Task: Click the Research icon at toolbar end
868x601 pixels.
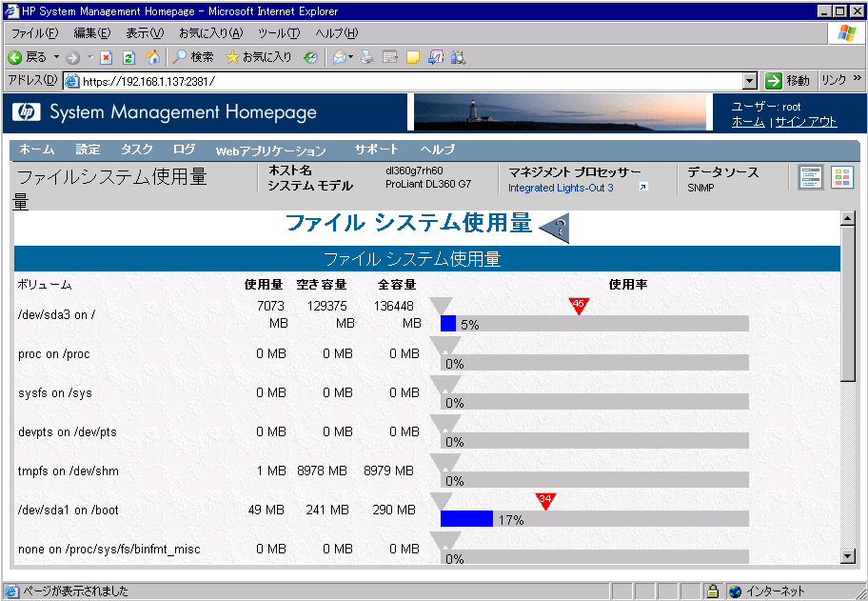Action: point(459,57)
